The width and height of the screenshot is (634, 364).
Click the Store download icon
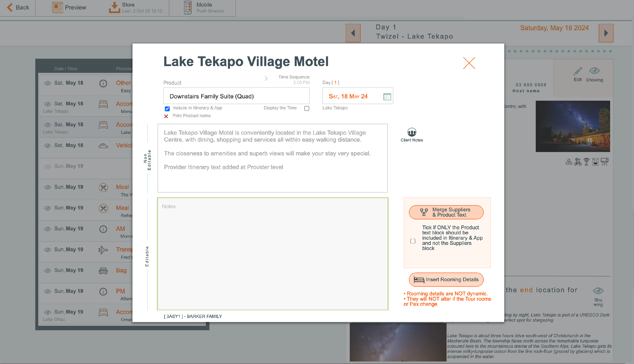click(114, 7)
